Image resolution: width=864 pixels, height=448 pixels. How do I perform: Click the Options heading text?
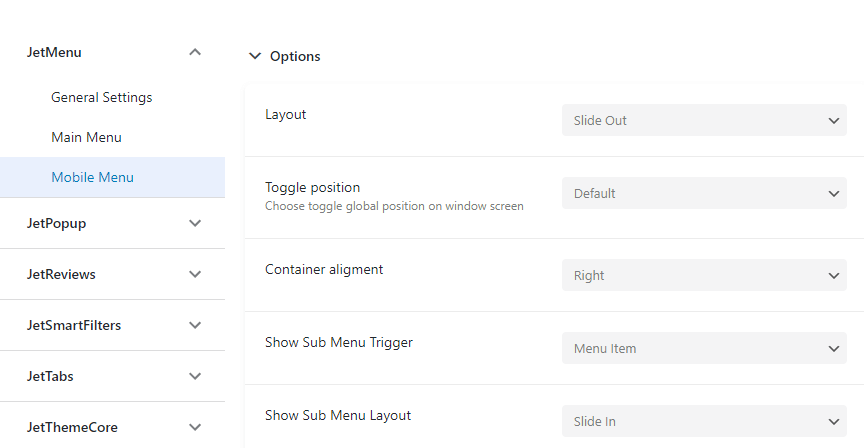[x=295, y=56]
